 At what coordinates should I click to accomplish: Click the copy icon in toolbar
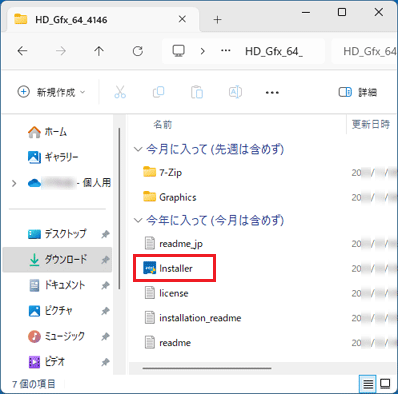(x=159, y=92)
